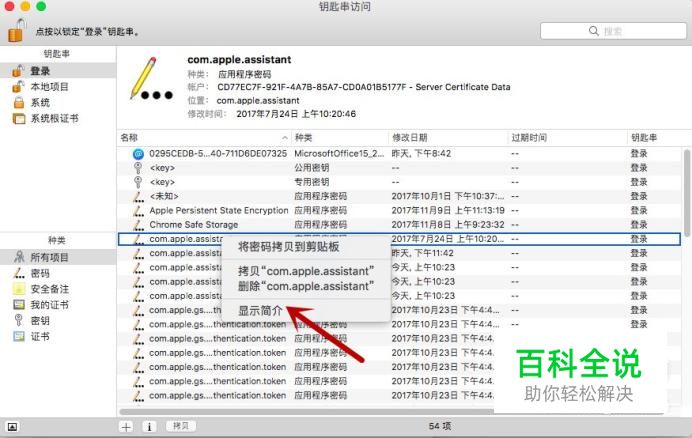Image resolution: width=692 pixels, height=438 pixels.
Task: Click 2017年11月8日 上午9:23:32 date cell
Action: click(x=448, y=225)
